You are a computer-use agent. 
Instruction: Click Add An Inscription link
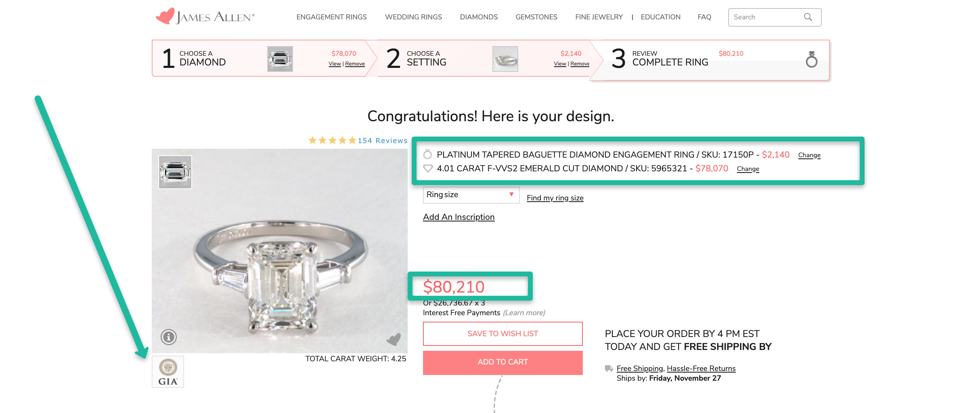(459, 217)
